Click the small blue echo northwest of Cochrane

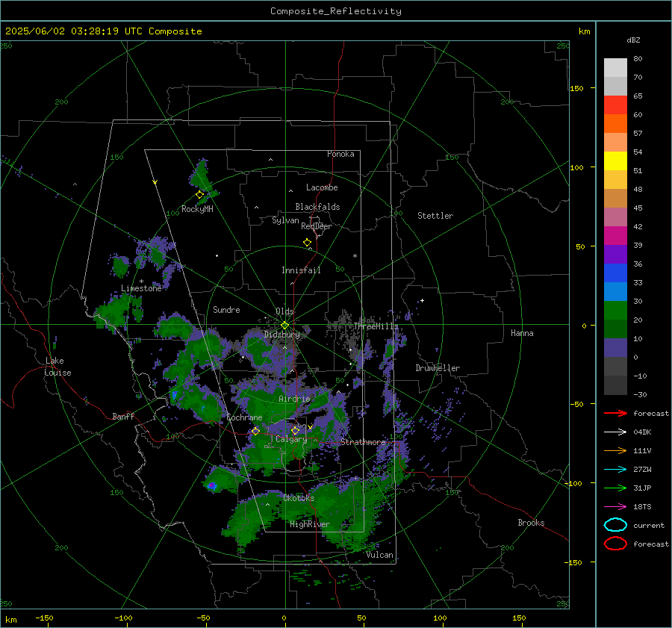pos(175,394)
